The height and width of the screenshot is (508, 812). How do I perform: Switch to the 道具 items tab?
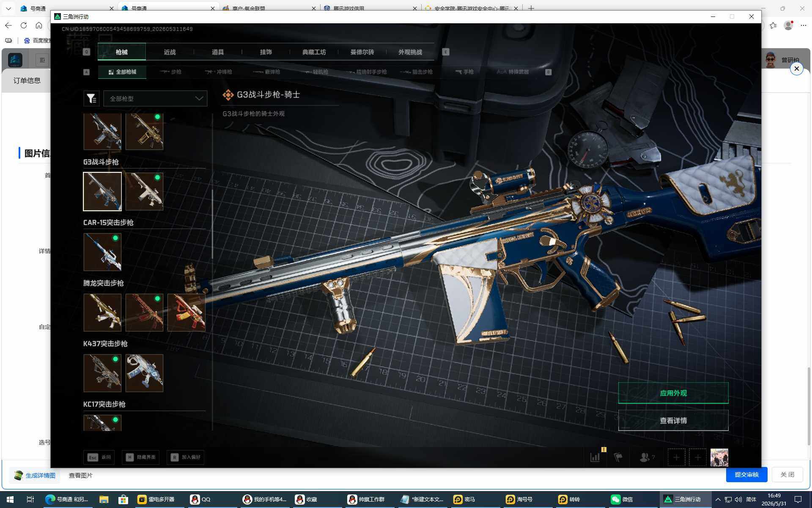pos(218,52)
